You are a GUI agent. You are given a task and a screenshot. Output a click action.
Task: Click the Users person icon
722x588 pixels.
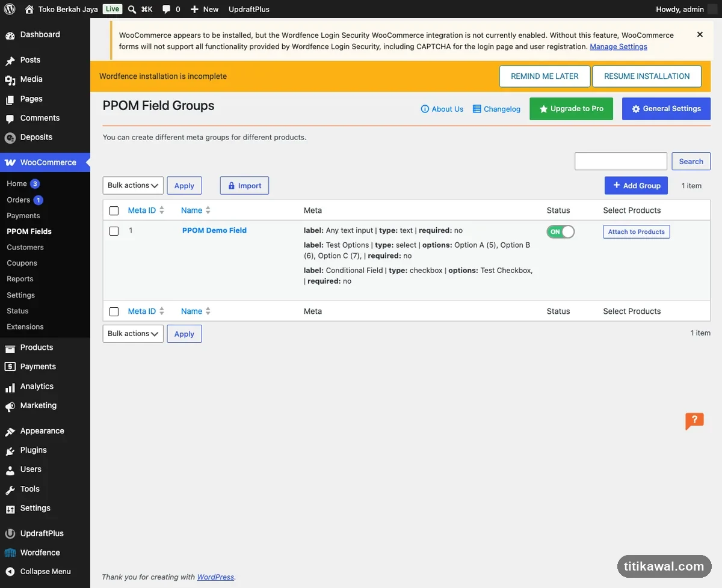(10, 470)
